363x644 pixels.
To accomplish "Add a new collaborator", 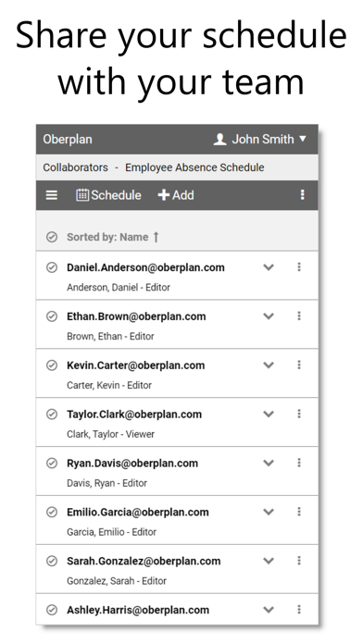I will tap(176, 195).
